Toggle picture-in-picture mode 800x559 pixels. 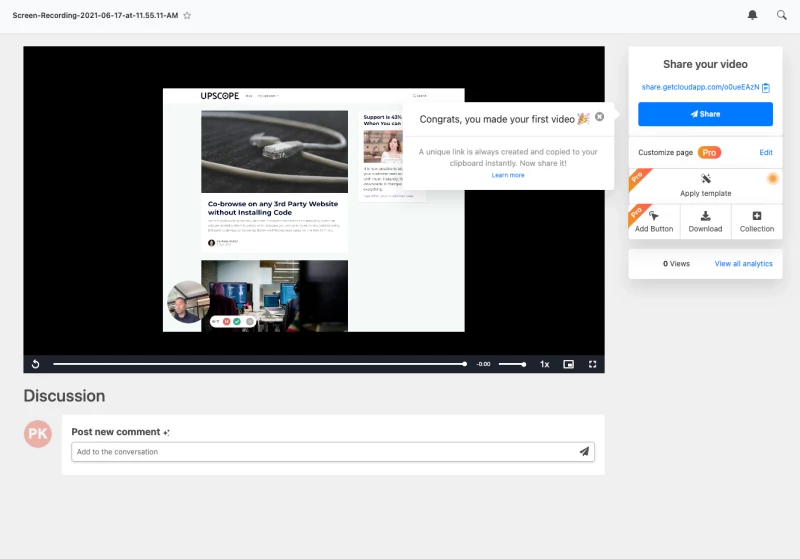click(x=568, y=364)
